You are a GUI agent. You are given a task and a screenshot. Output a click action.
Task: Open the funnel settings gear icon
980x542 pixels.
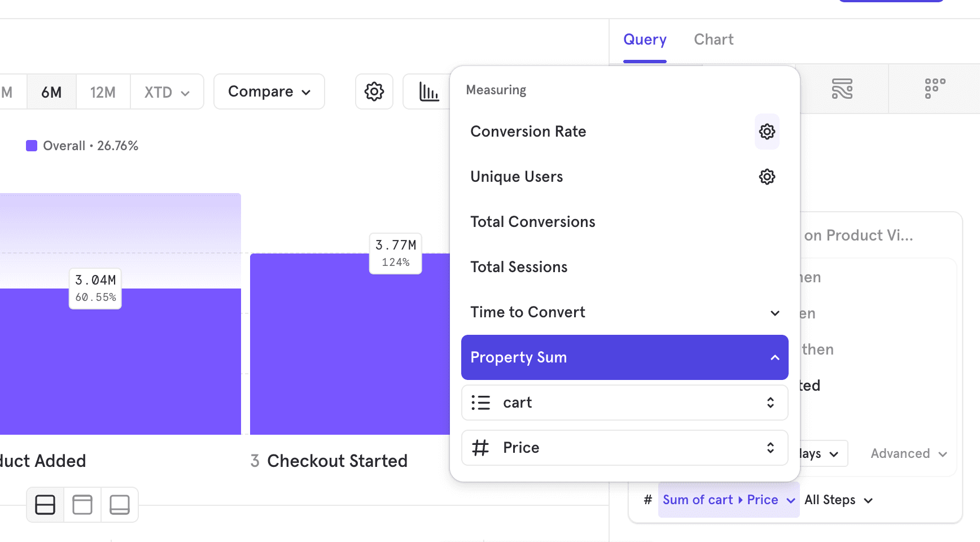[x=374, y=91]
